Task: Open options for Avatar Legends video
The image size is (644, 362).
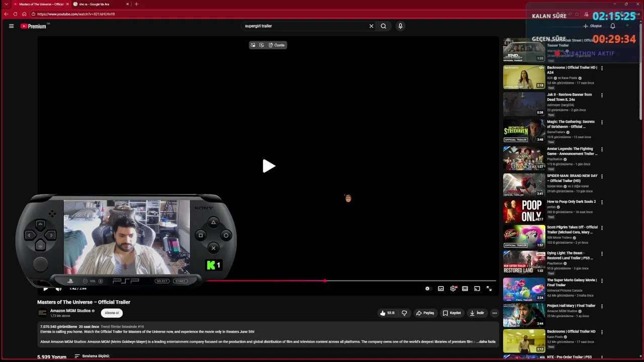Action: point(602,150)
